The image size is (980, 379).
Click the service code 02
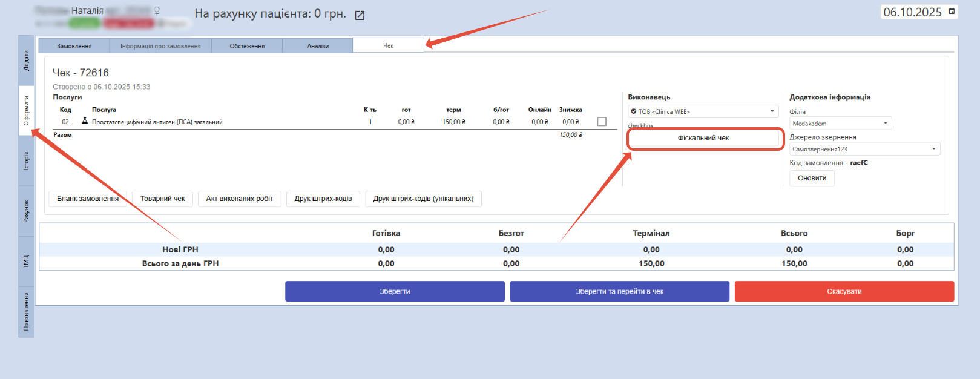click(x=65, y=122)
